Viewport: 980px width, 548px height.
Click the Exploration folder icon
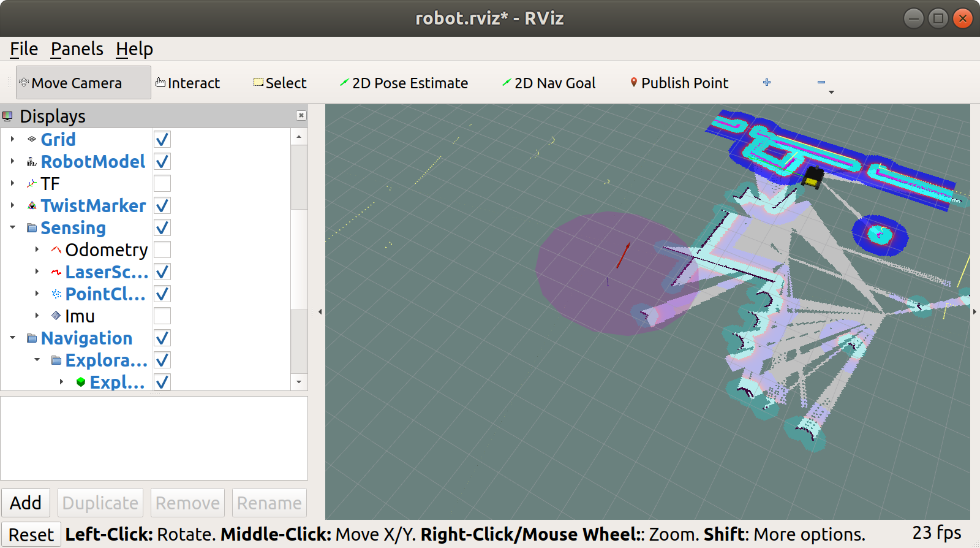pos(56,360)
